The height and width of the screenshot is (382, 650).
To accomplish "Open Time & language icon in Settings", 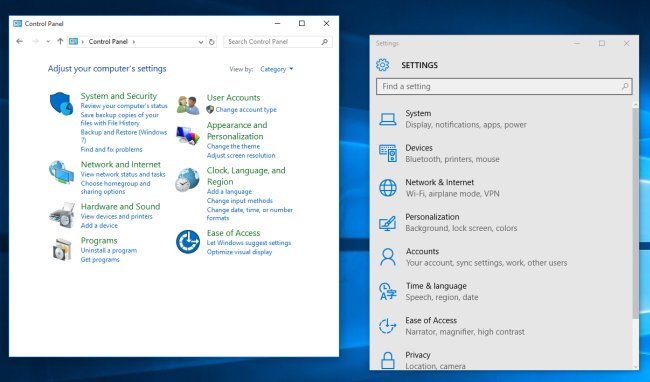I will coord(388,291).
